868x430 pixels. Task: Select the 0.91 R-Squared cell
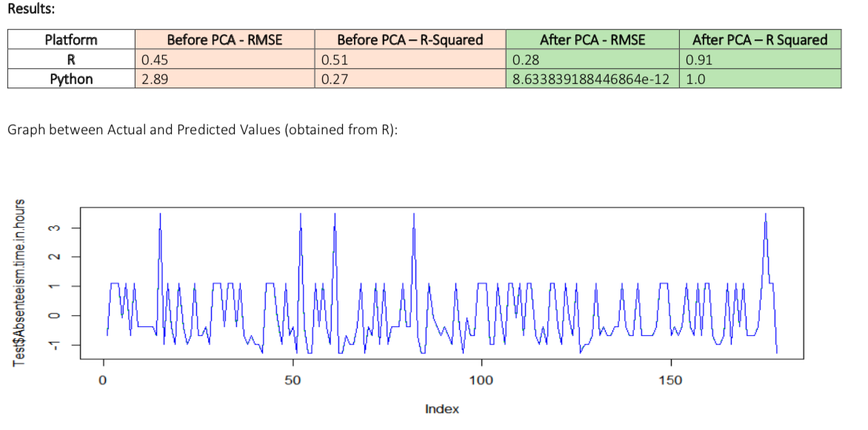tap(701, 59)
